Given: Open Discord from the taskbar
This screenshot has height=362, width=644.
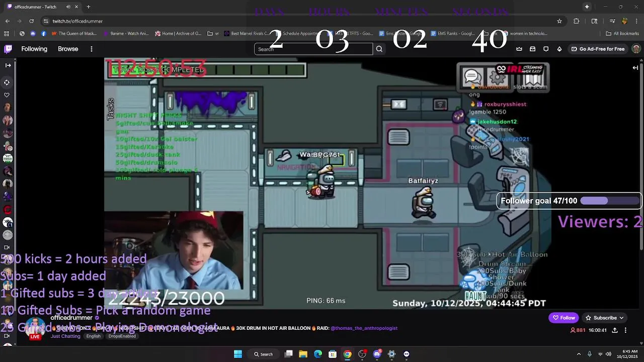Looking at the screenshot, I should (x=377, y=354).
